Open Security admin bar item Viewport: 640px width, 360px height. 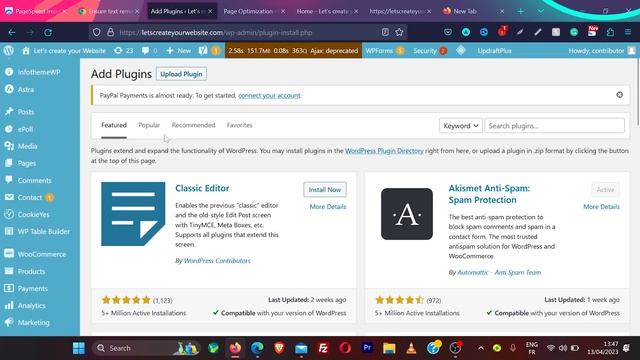(x=430, y=51)
